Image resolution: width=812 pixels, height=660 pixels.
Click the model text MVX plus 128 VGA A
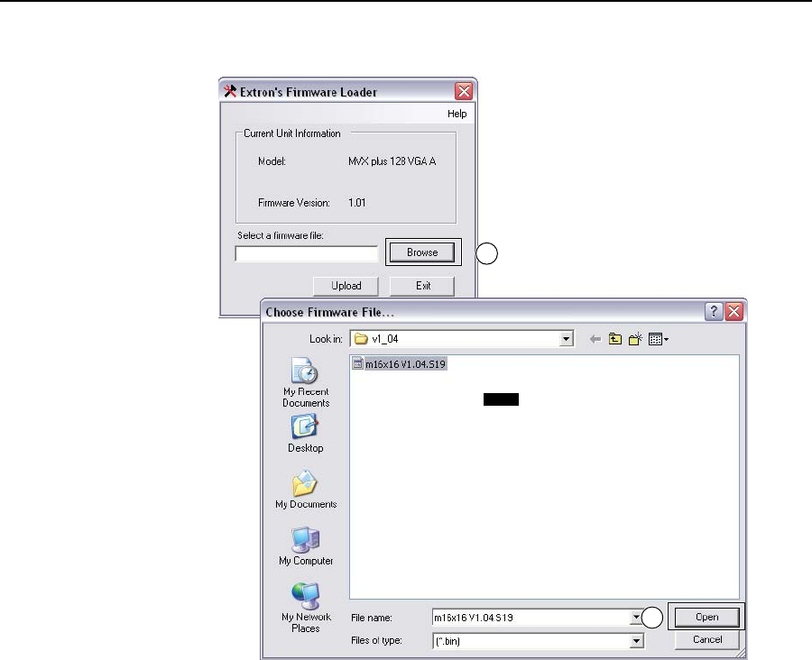[392, 161]
